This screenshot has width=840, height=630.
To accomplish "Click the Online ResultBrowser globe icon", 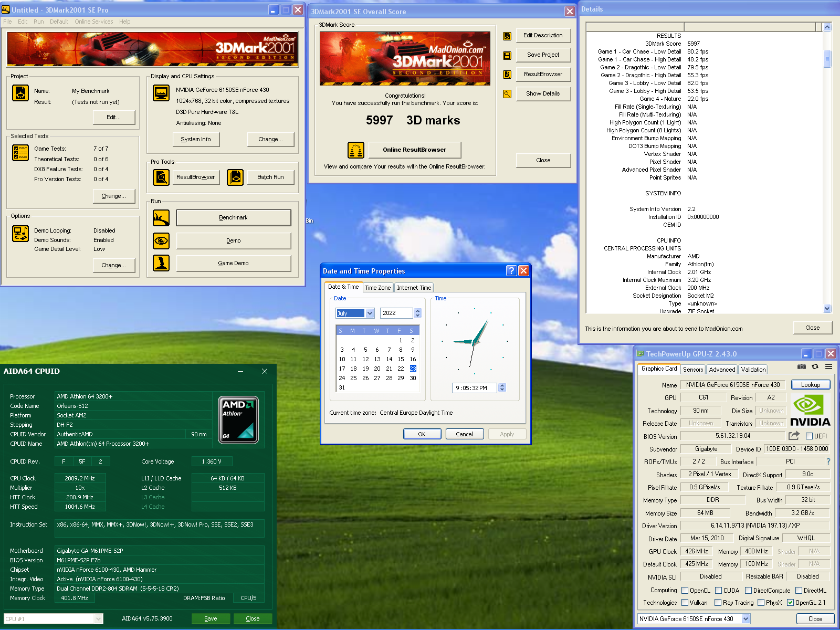I will (x=356, y=150).
